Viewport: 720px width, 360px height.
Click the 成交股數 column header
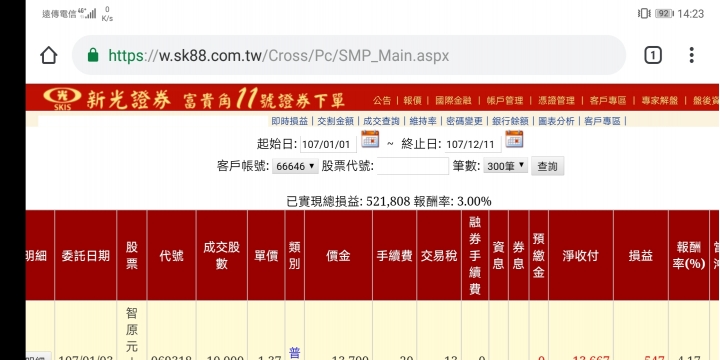[222, 256]
